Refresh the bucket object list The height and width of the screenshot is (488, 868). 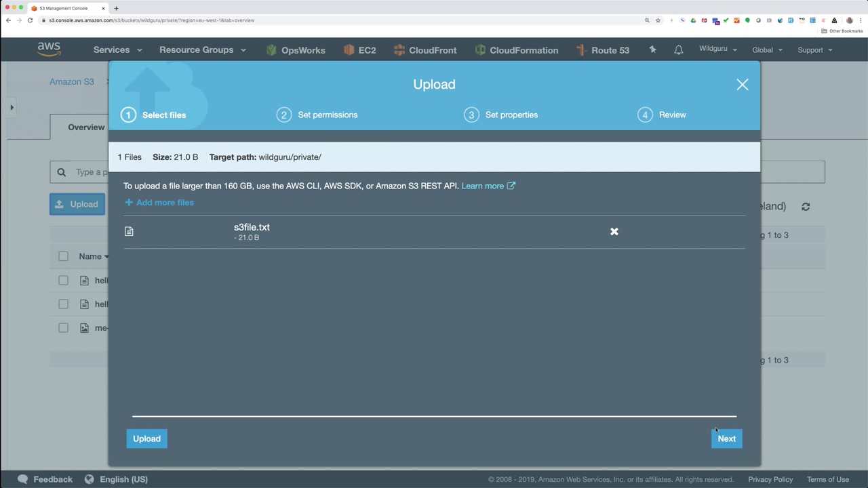806,207
